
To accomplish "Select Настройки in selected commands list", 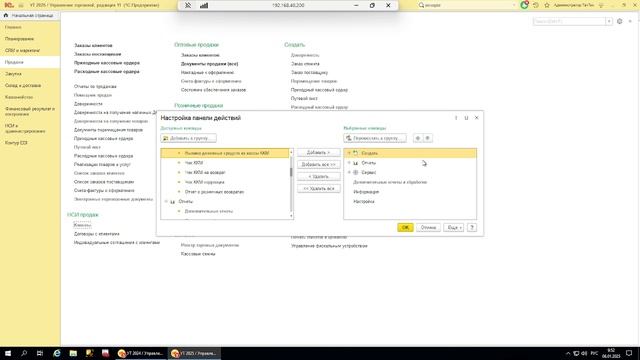I will (x=364, y=202).
